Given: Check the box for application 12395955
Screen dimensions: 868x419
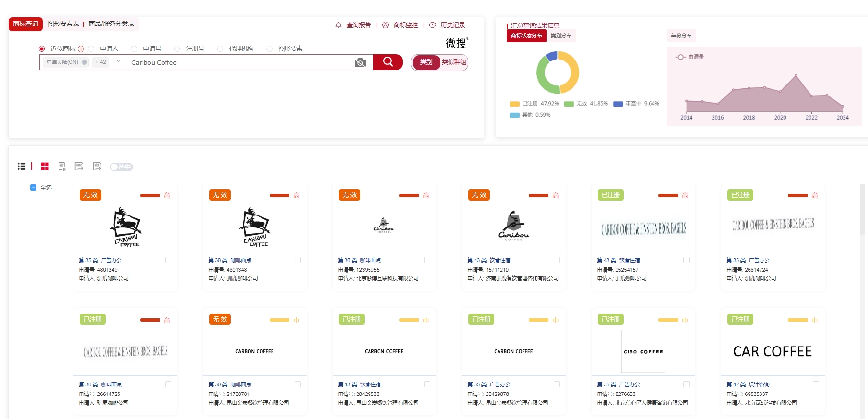Looking at the screenshot, I should [427, 260].
